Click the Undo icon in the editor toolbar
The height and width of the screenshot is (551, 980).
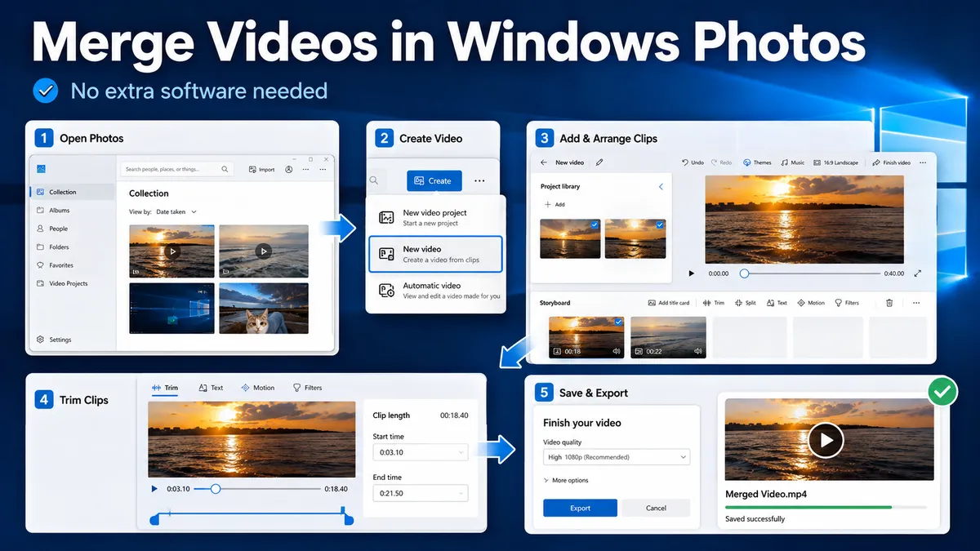pyautogui.click(x=684, y=162)
